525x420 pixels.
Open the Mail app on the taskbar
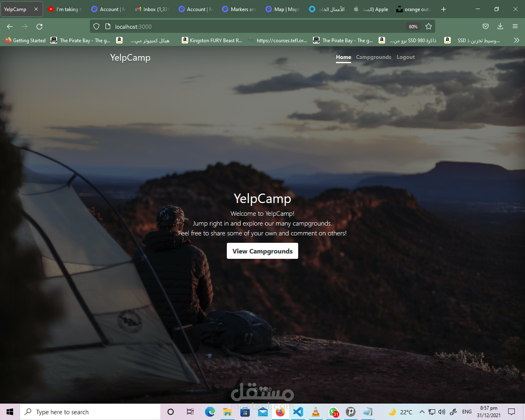click(263, 412)
